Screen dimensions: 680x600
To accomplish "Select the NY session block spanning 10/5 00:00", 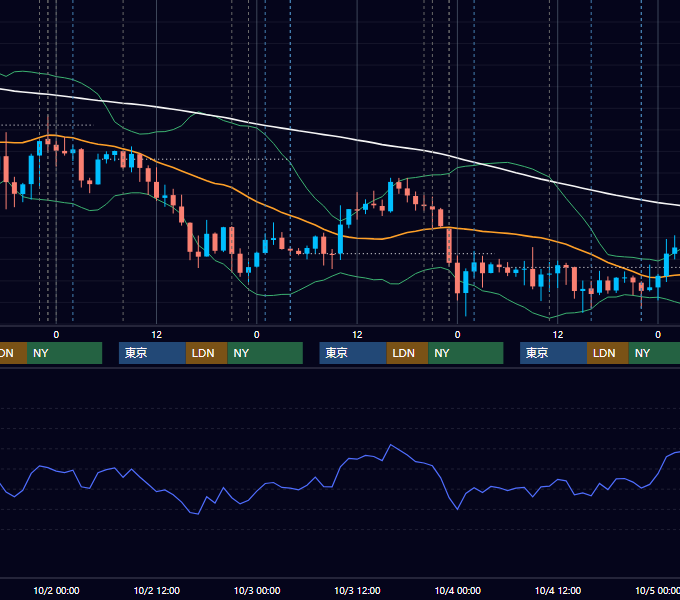I will [x=654, y=353].
